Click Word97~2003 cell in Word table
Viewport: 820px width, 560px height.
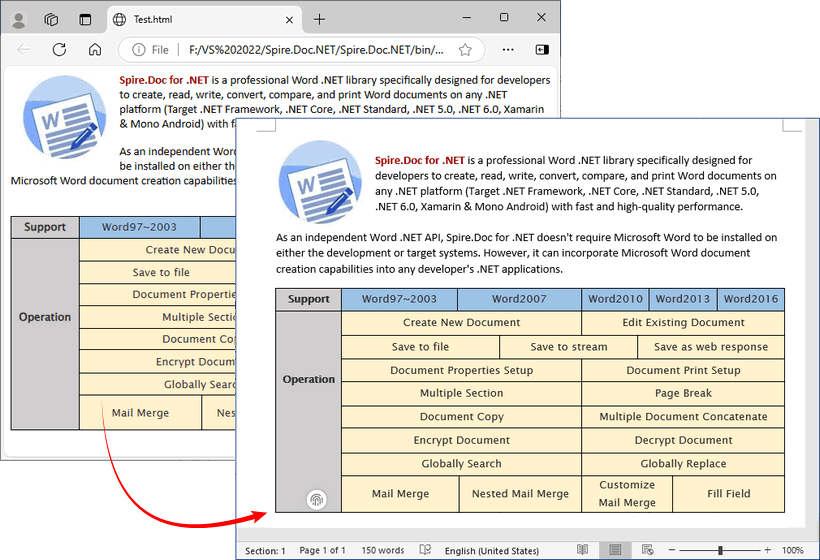coord(399,299)
